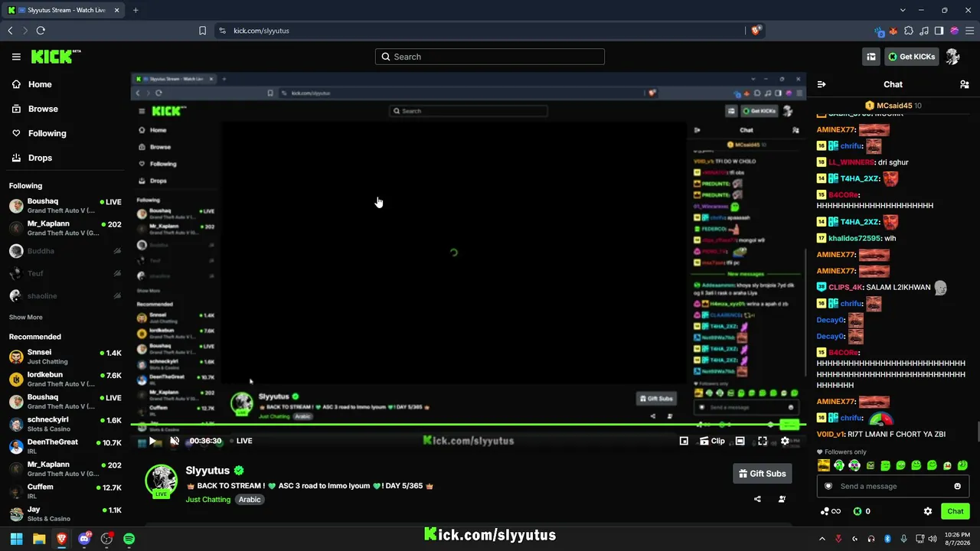This screenshot has height=551, width=980.
Task: Enter fullscreen on the video player
Action: pos(763,441)
